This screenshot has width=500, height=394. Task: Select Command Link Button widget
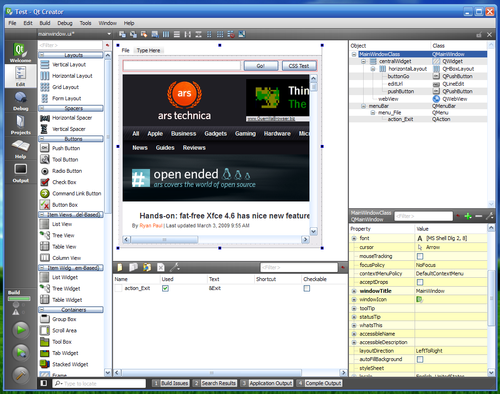(71, 193)
